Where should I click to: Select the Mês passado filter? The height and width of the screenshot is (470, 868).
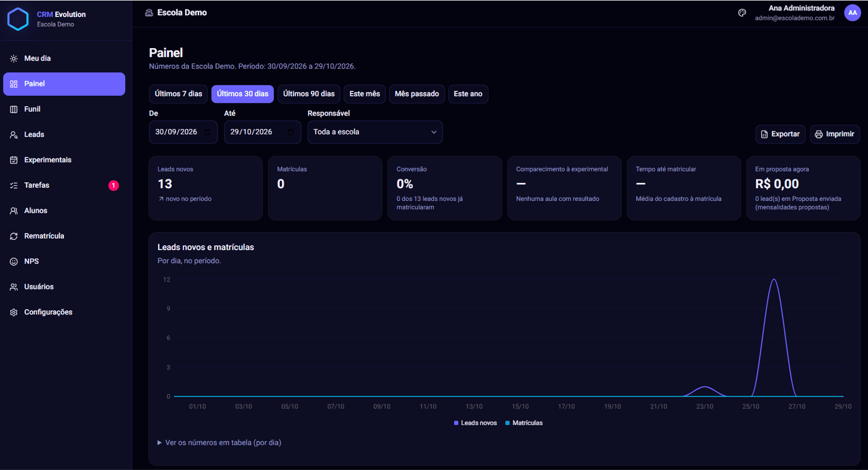click(417, 94)
